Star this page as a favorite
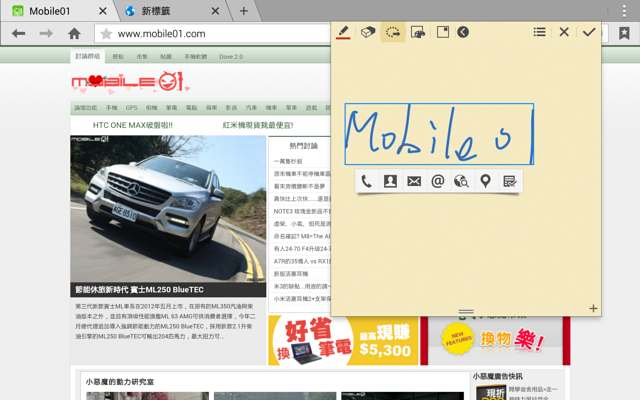 pyautogui.click(x=106, y=33)
